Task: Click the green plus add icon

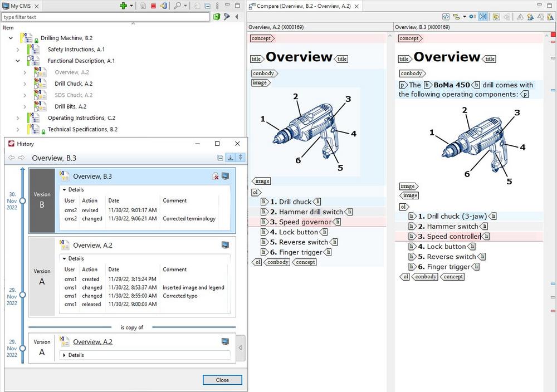Action: tap(123, 6)
